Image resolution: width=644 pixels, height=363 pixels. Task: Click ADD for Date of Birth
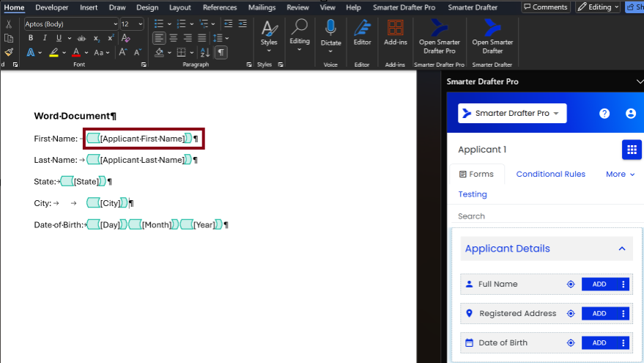pyautogui.click(x=599, y=343)
